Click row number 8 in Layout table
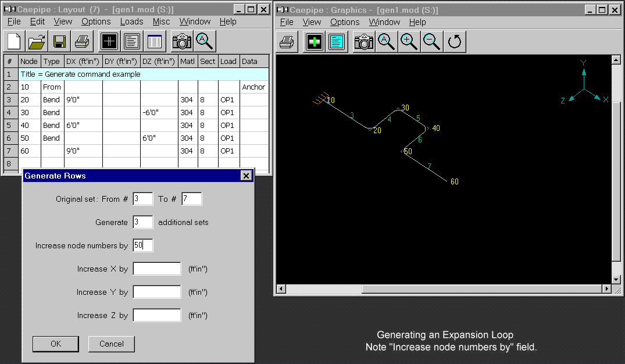 [9, 163]
